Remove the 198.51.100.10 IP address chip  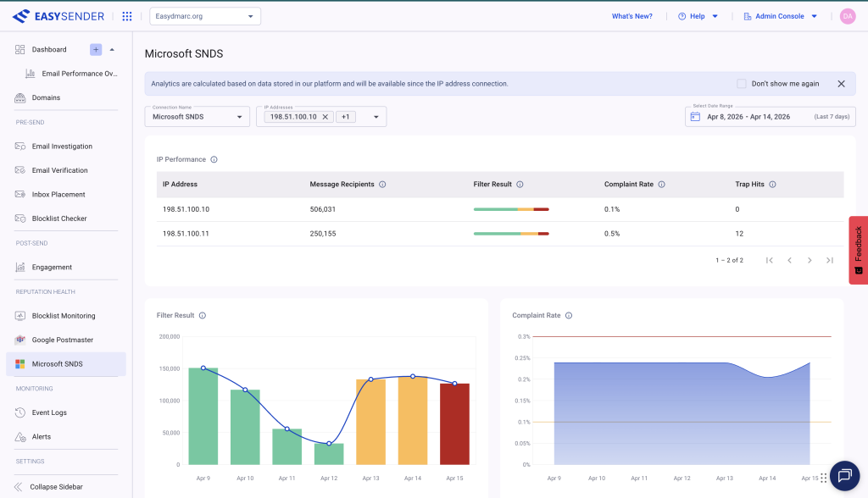point(325,117)
